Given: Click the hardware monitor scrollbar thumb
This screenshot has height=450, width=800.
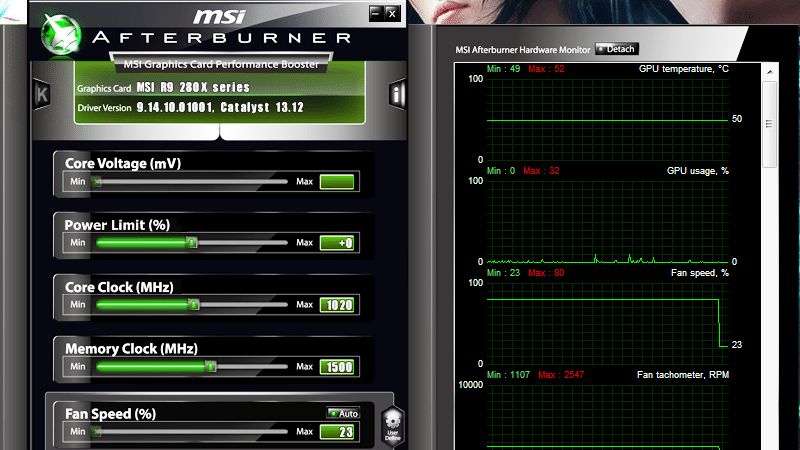Looking at the screenshot, I should 769,124.
